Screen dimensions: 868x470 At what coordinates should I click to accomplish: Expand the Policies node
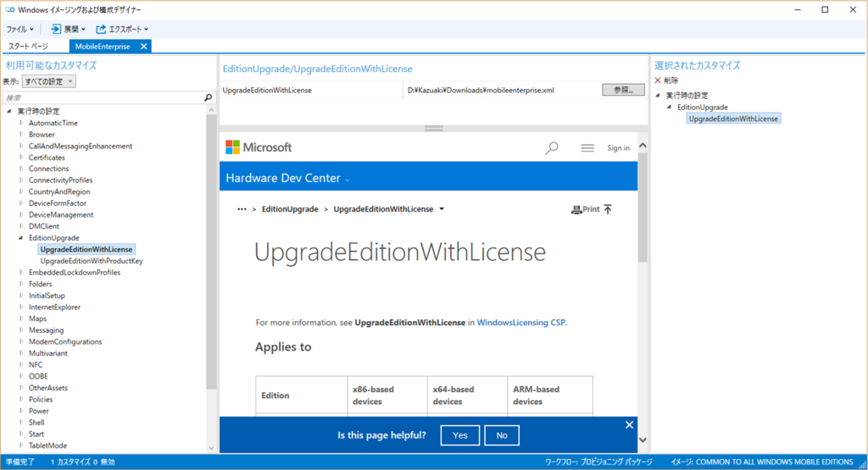coord(21,399)
